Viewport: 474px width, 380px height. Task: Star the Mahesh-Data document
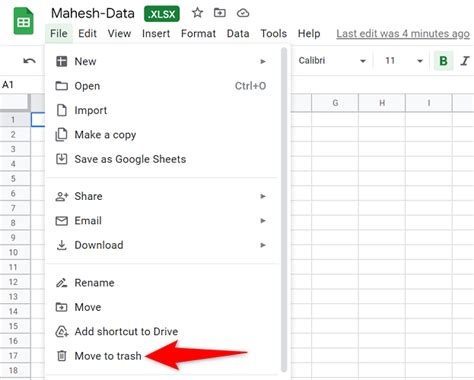[197, 13]
